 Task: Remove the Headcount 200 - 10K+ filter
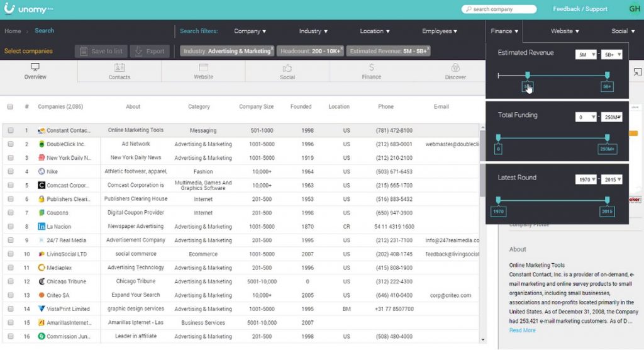pos(341,48)
